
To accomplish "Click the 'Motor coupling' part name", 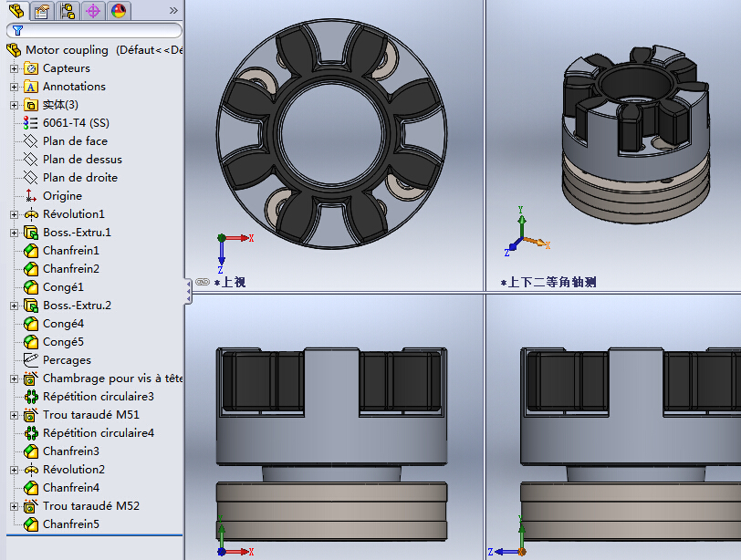I will tap(67, 50).
